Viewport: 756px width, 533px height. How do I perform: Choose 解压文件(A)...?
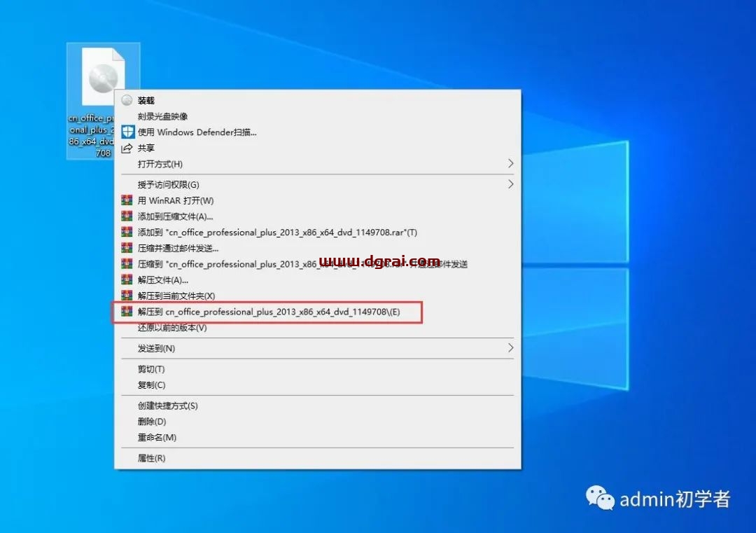point(318,279)
